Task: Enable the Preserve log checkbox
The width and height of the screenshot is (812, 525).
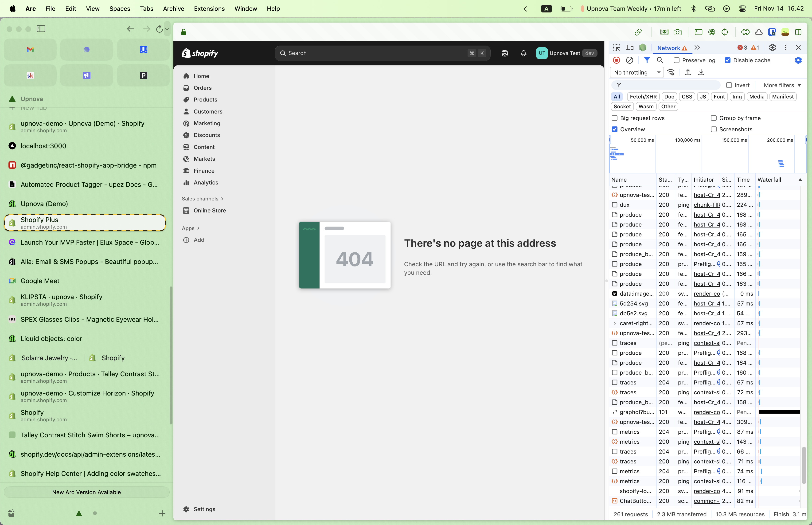Action: pos(677,60)
